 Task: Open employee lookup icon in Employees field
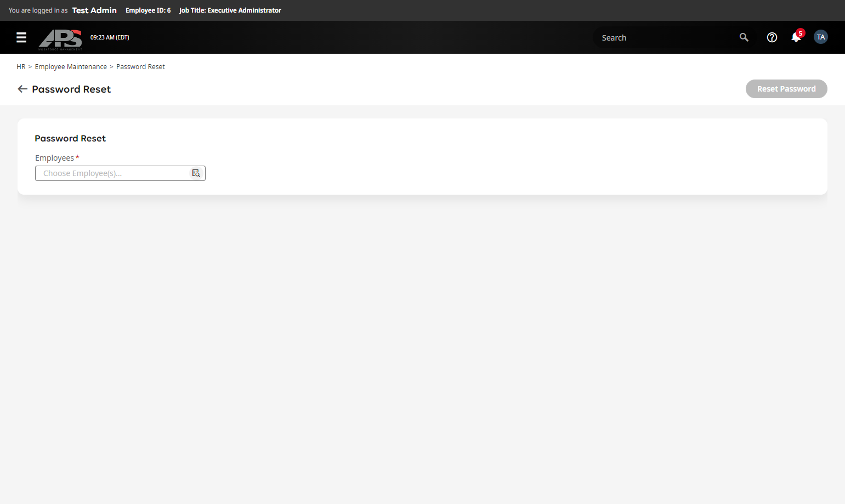(x=196, y=173)
